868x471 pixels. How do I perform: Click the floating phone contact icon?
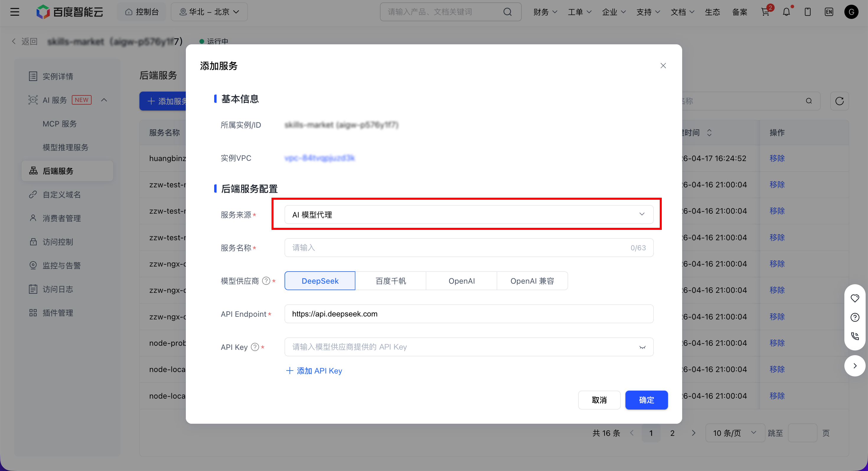click(855, 336)
